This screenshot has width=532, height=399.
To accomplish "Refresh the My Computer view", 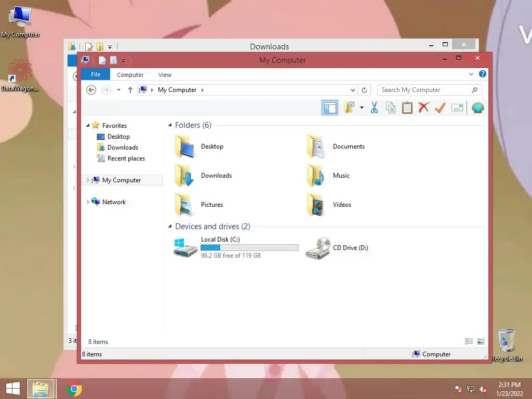I will 364,90.
